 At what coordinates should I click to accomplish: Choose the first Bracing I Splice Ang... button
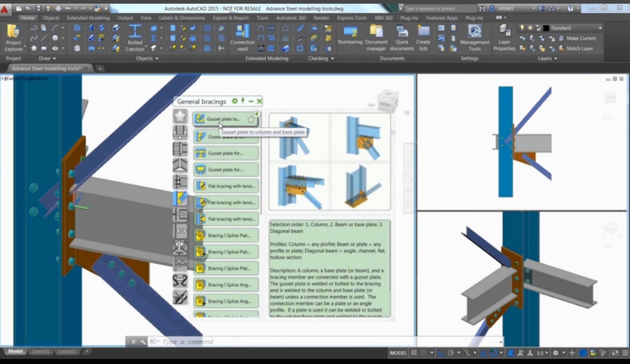(x=225, y=284)
